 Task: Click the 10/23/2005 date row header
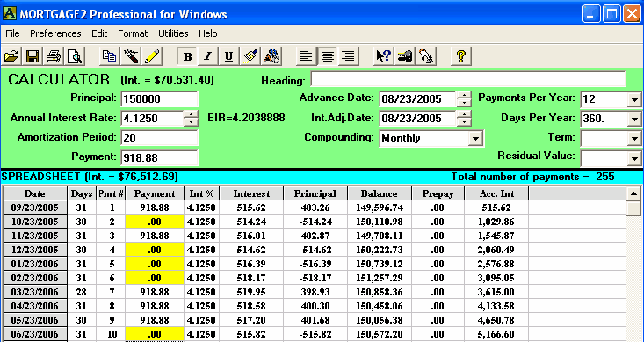pyautogui.click(x=35, y=222)
